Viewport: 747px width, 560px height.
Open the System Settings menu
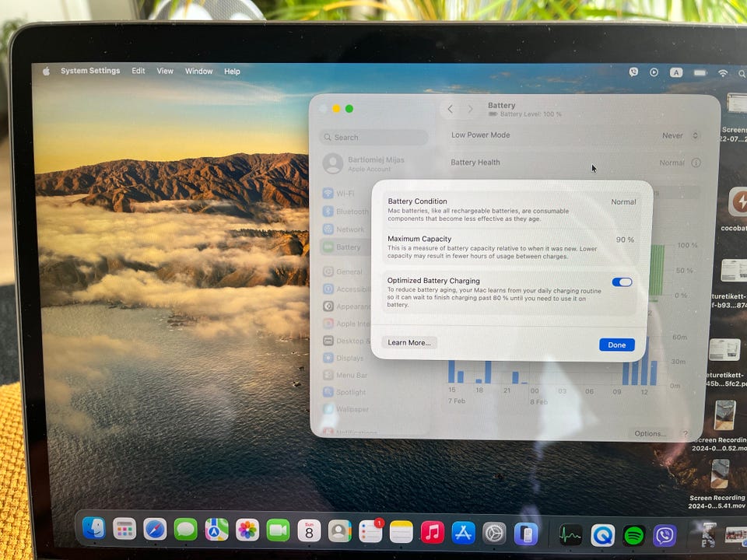(90, 71)
